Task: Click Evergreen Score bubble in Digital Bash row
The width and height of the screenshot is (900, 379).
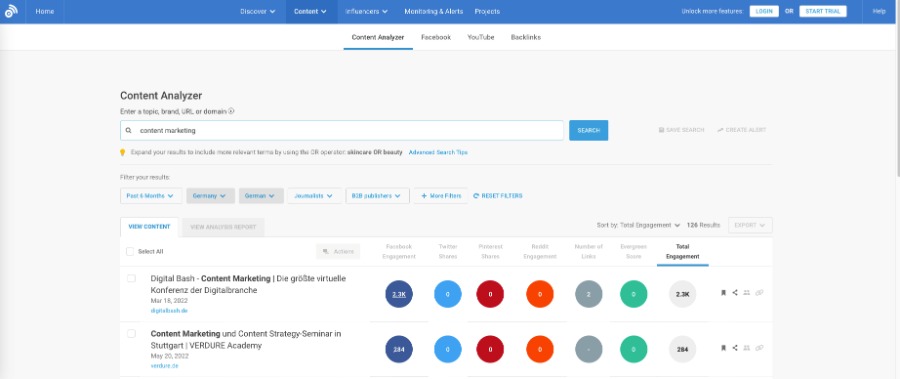Action: click(634, 294)
